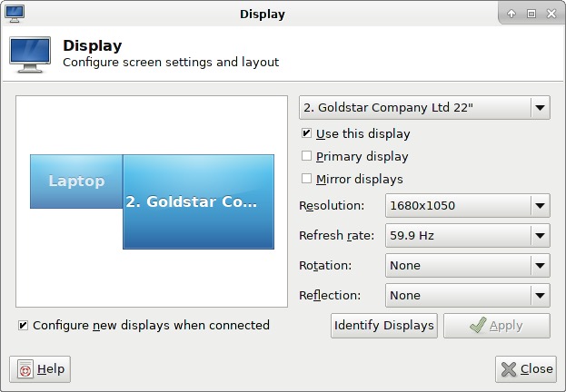Open the Refresh rate 59.9 Hz dropdown
This screenshot has height=392, width=566.
(468, 236)
